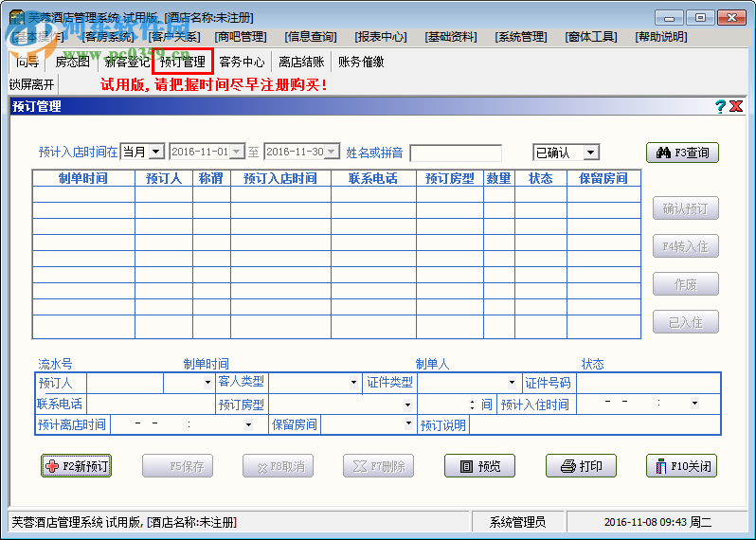Click the 向导 toolbar button
756x540 pixels.
coord(27,62)
